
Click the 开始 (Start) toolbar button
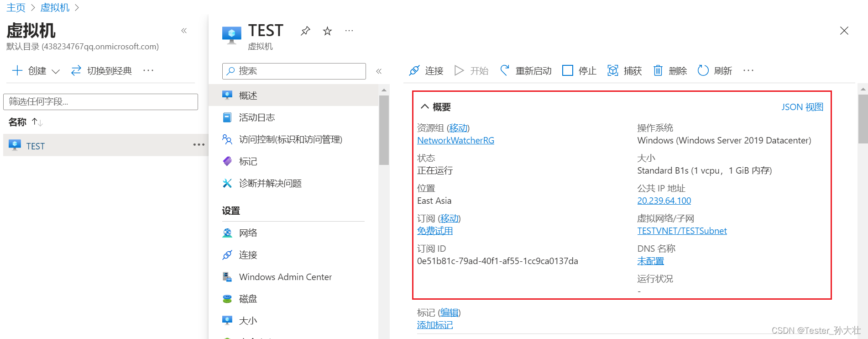471,71
